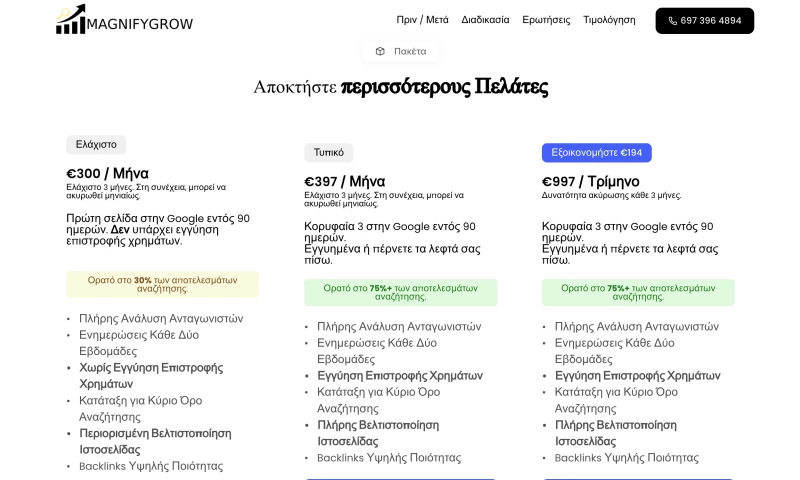Click the MAGNIFYGROW brand name text
Viewport: 800px width, 480px height.
[140, 24]
